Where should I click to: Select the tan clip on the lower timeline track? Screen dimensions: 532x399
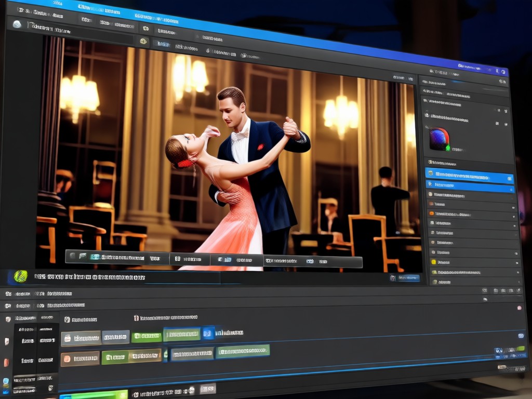tap(145, 355)
